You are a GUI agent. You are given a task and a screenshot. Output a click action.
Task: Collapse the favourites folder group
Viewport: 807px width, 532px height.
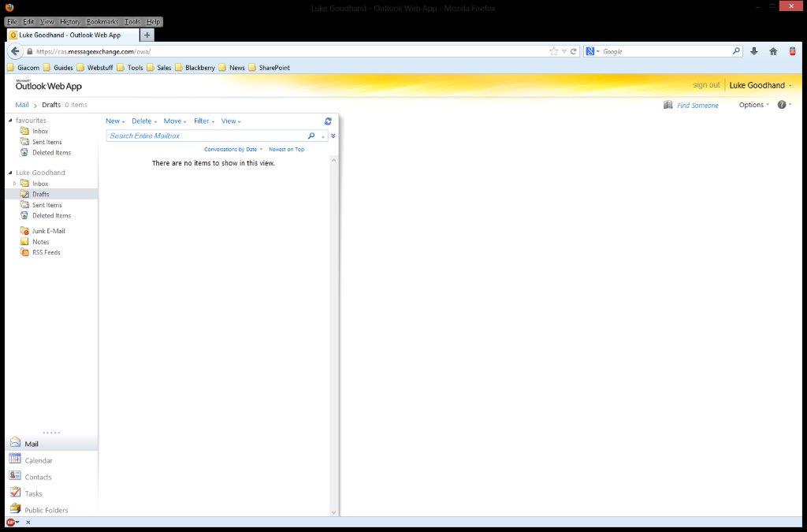point(10,121)
